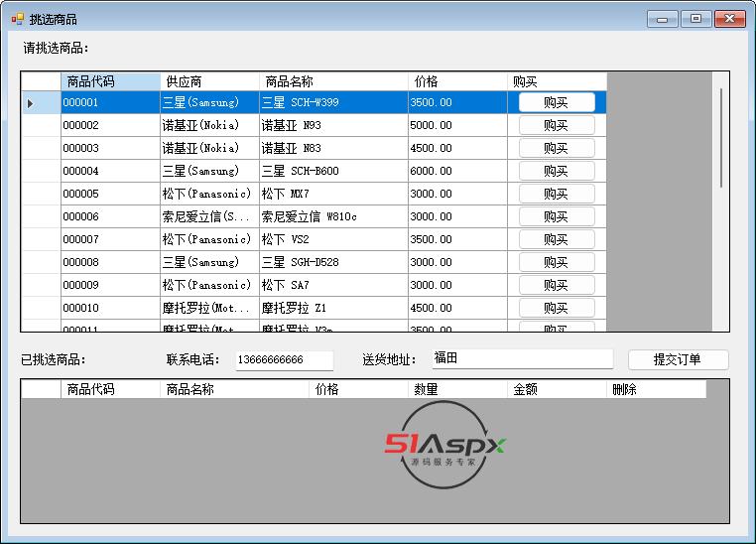The width and height of the screenshot is (756, 544).
Task: Sort by 商品代码 column in product grid
Action: pyautogui.click(x=110, y=81)
